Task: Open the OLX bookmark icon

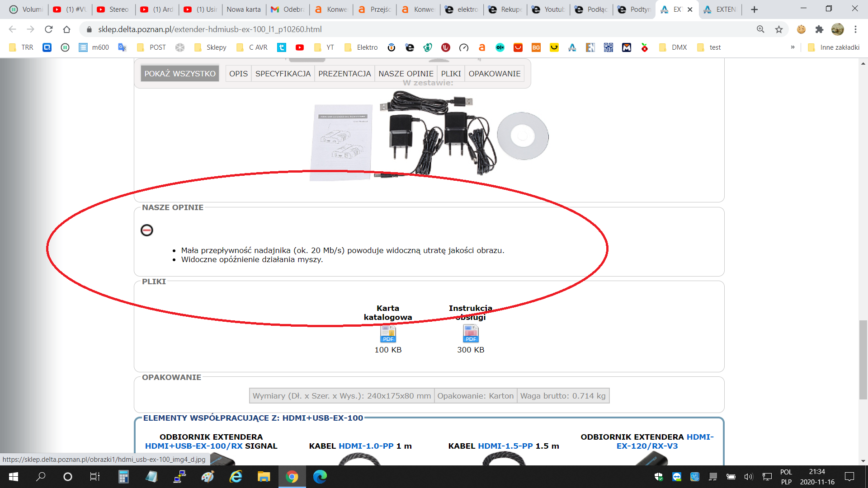Action: click(x=500, y=47)
